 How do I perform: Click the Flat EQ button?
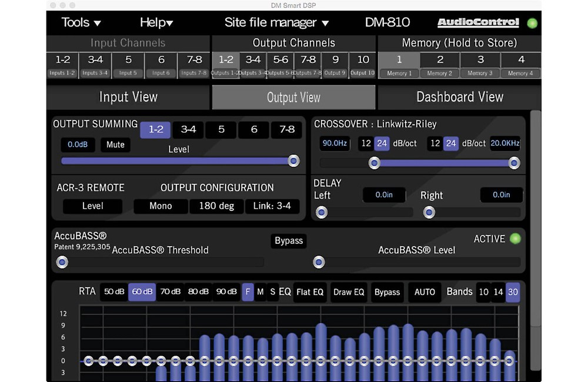coord(310,292)
